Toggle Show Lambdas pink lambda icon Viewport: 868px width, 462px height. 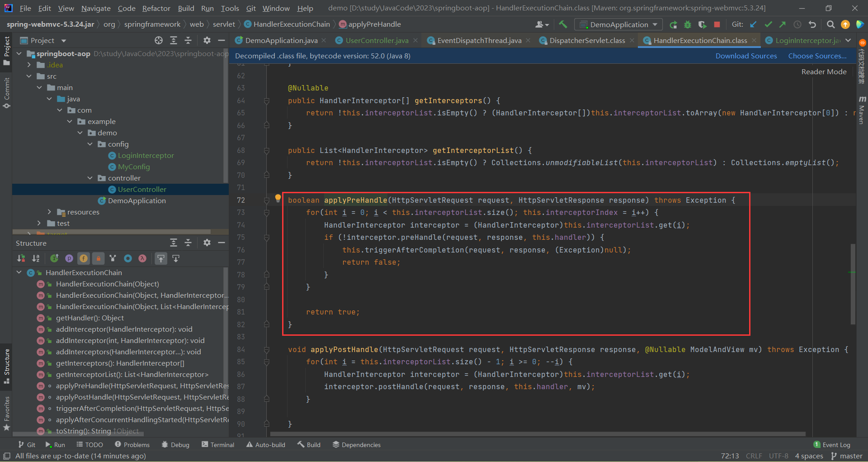pyautogui.click(x=142, y=258)
